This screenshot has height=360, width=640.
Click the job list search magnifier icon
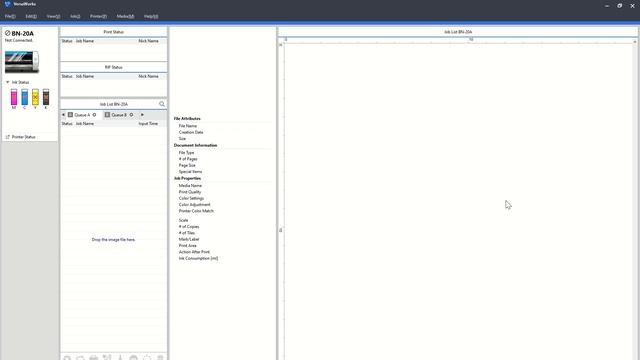point(162,104)
